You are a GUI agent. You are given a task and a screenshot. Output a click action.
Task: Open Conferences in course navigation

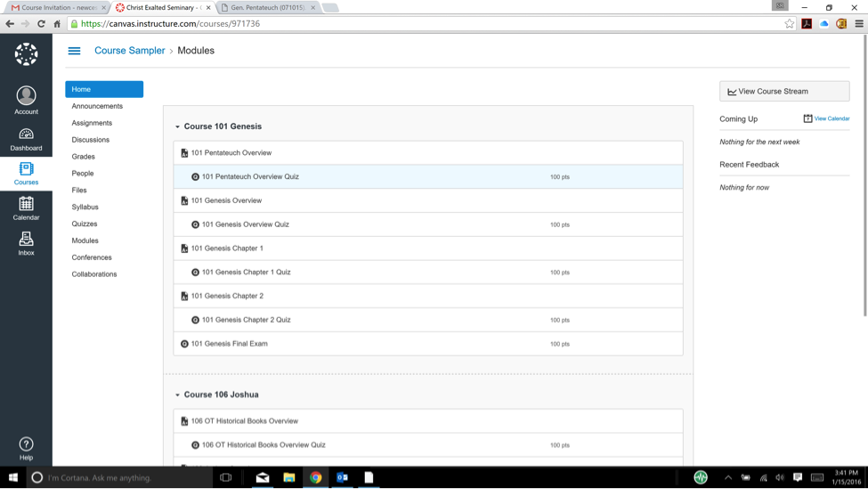92,257
